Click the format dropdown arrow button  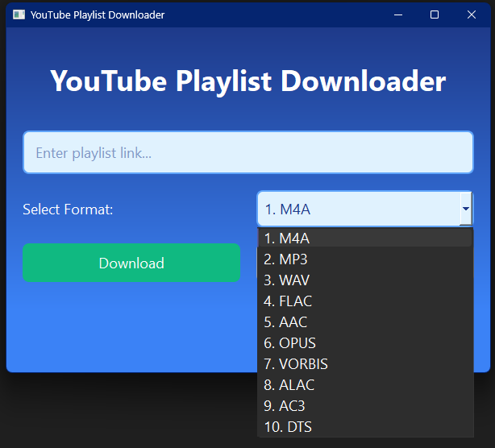pyautogui.click(x=466, y=209)
